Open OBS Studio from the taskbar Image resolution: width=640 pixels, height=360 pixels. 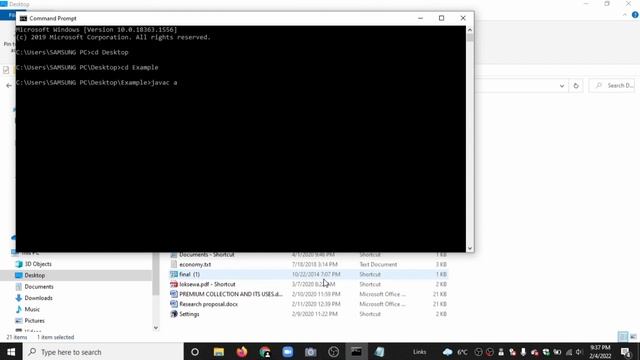[x=333, y=352]
